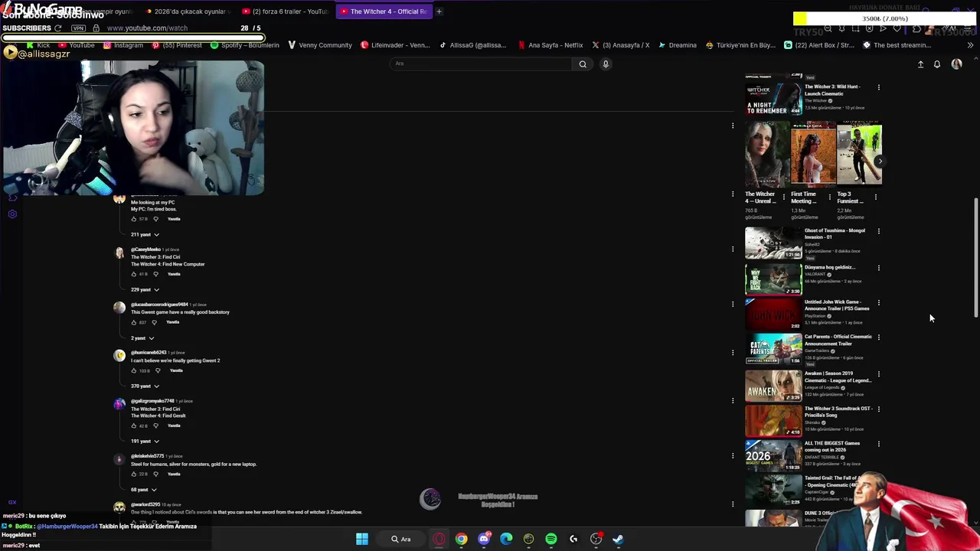
Task: Open a new browser tab with plus button
Action: (439, 11)
